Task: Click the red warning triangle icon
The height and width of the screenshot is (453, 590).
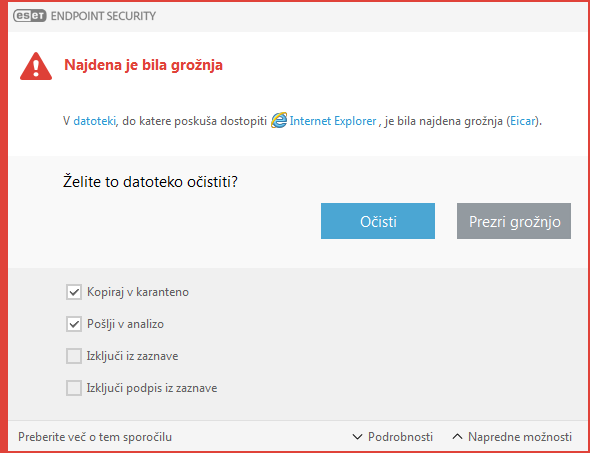Action: 36,66
